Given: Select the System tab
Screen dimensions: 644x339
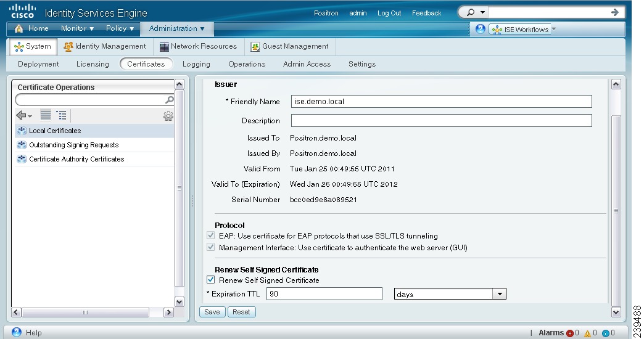Looking at the screenshot, I should [x=33, y=46].
